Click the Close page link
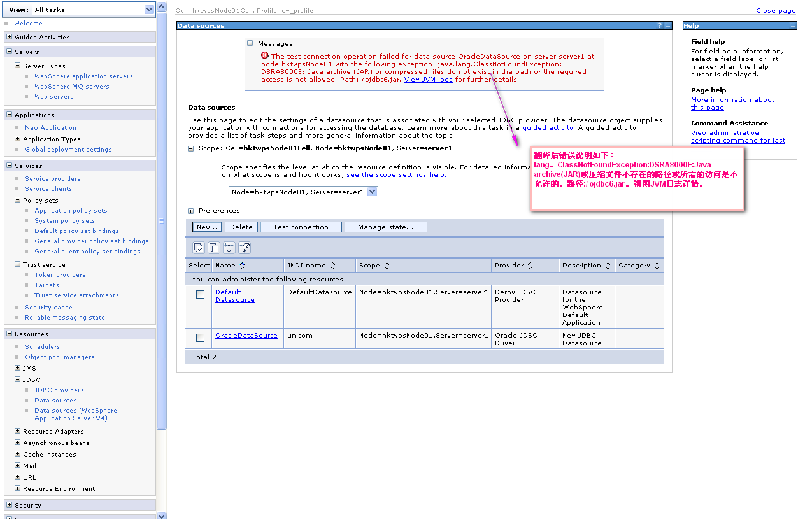The image size is (812, 519). coord(776,10)
